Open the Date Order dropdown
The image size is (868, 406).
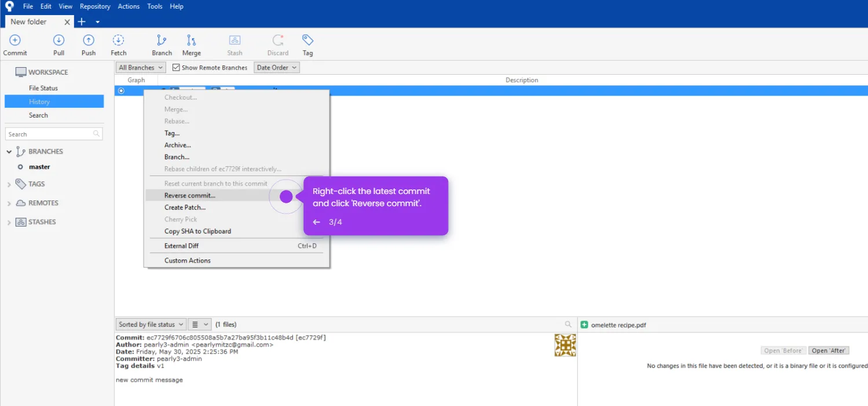click(277, 68)
